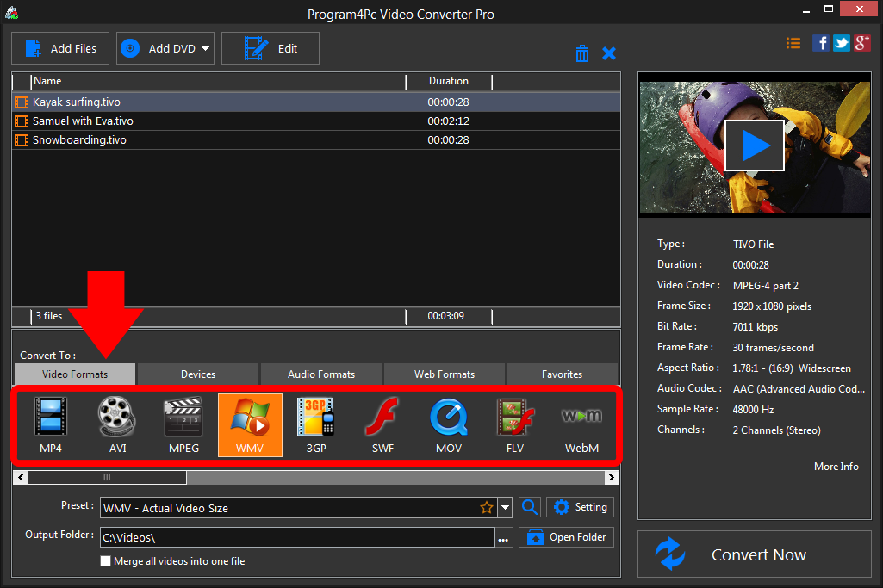Minimize the Video Converter Pro window
Image resolution: width=883 pixels, height=588 pixels.
[x=806, y=10]
